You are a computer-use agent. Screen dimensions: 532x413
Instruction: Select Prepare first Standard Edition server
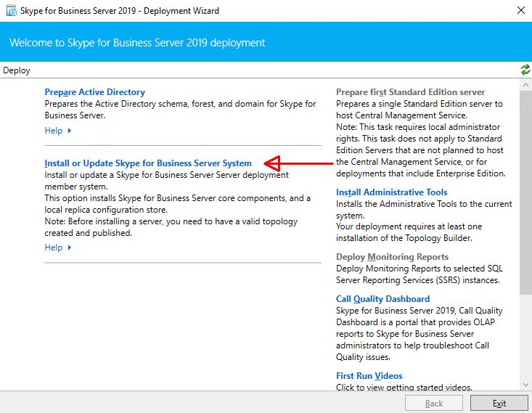coord(410,92)
